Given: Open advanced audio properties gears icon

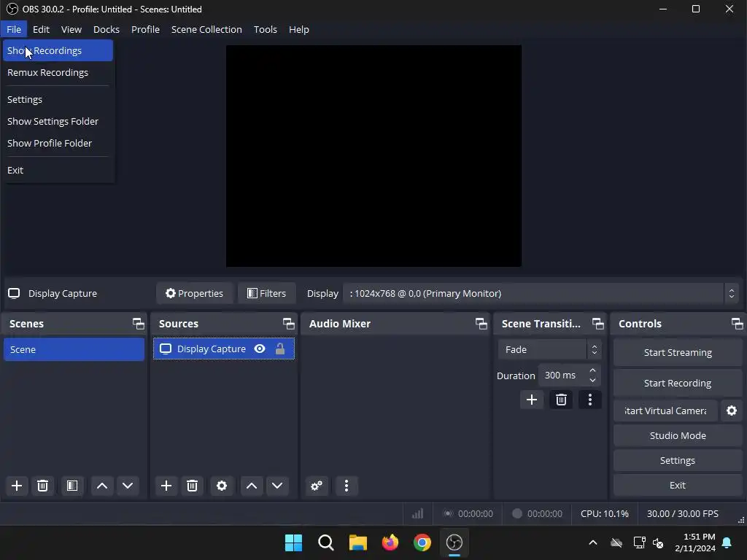Looking at the screenshot, I should point(317,486).
